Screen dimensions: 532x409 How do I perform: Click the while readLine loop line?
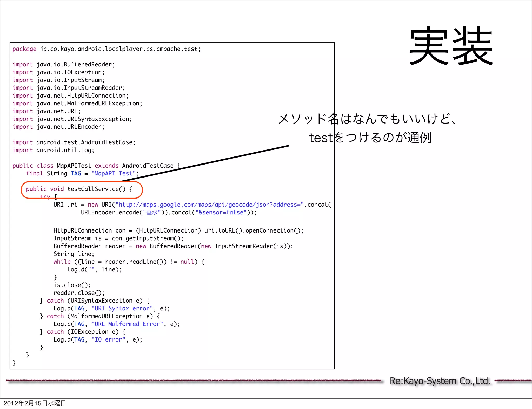tap(129, 262)
